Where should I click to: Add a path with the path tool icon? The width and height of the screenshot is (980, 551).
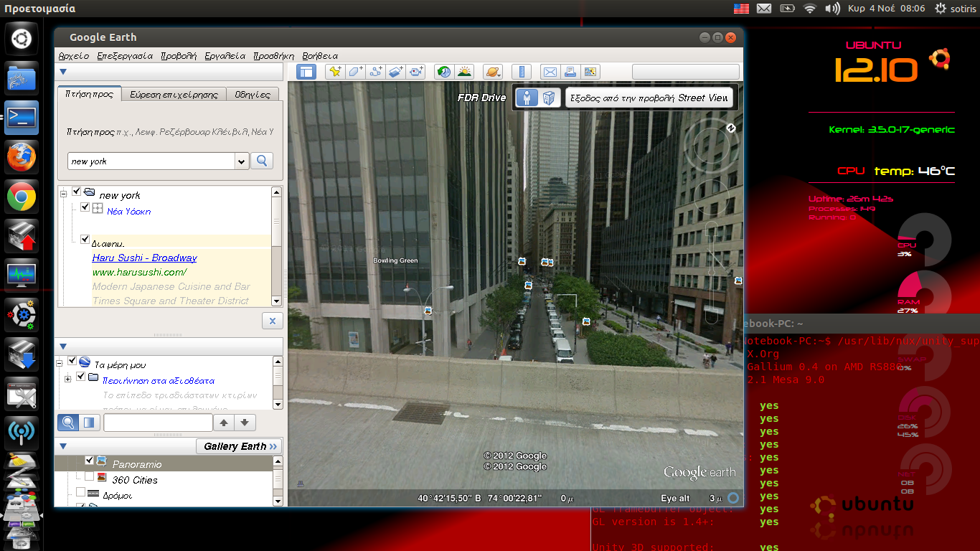pyautogui.click(x=375, y=72)
